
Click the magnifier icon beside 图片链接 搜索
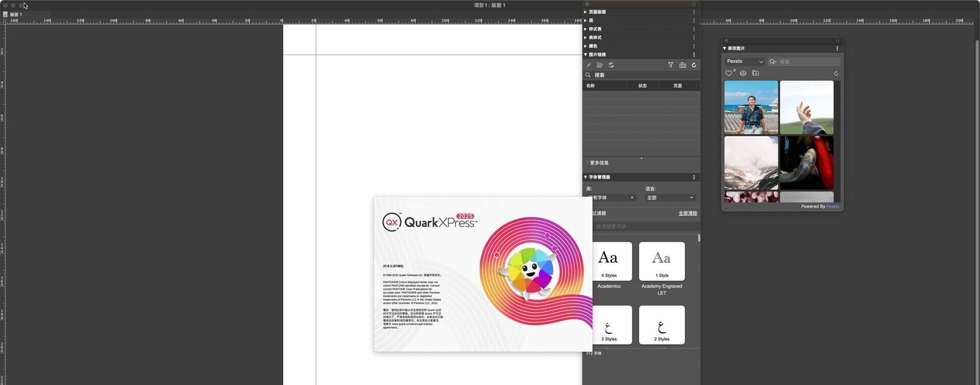tap(588, 75)
